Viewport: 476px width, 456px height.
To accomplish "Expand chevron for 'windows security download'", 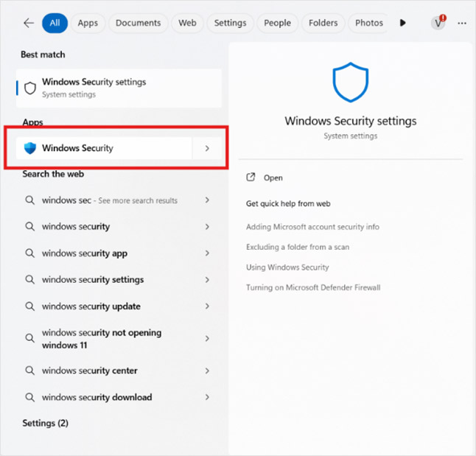I will [207, 397].
